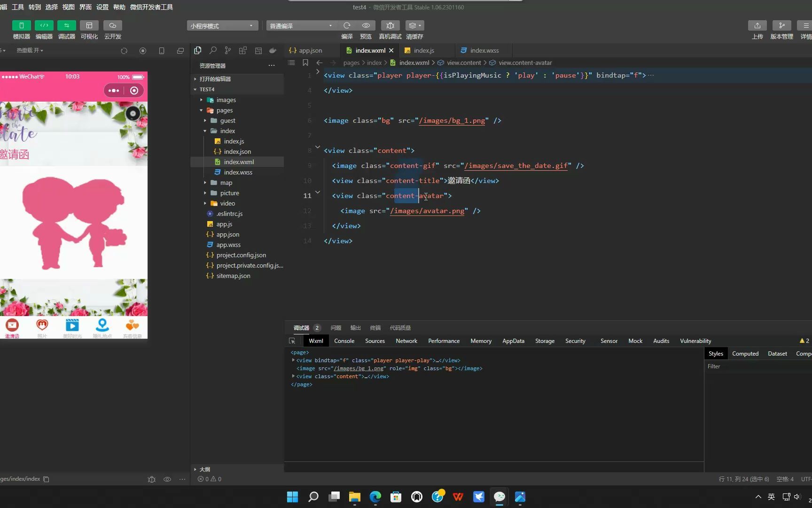
Task: Go back with editor navigation arrow
Action: click(x=320, y=63)
